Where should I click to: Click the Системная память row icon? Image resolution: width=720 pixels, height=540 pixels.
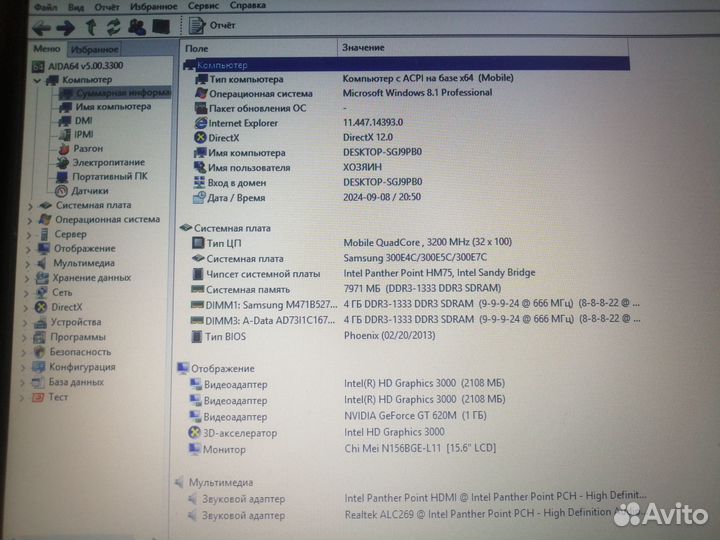[x=197, y=289]
